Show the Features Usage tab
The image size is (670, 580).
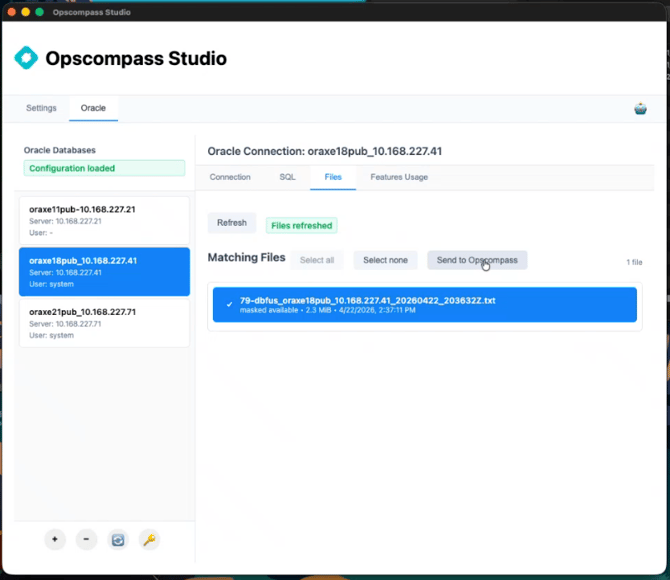click(x=399, y=177)
